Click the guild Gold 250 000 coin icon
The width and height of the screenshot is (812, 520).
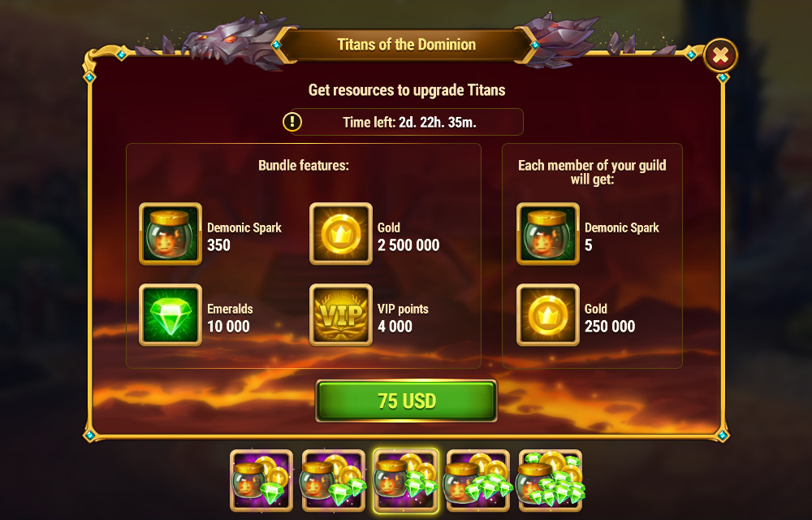[548, 315]
